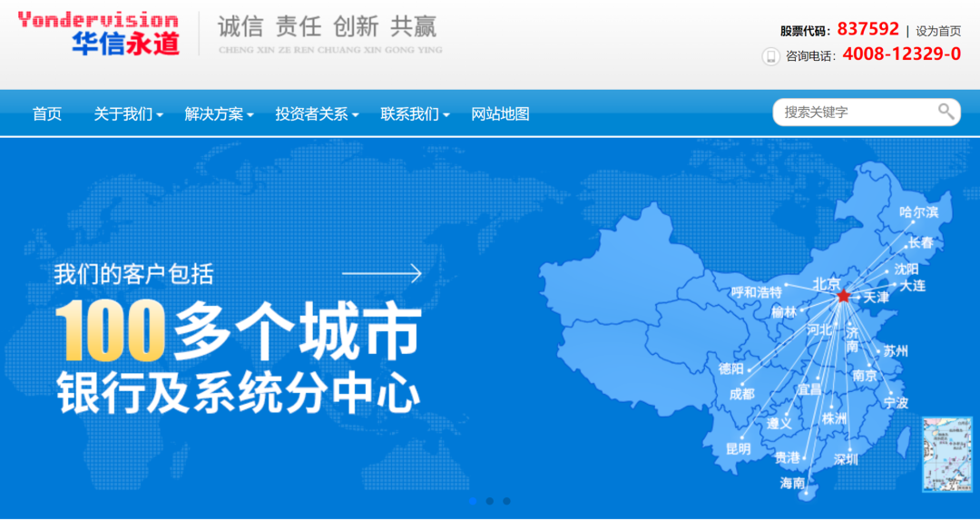Click the 株洲 city label on map
Image resolution: width=980 pixels, height=520 pixels.
pyautogui.click(x=835, y=418)
